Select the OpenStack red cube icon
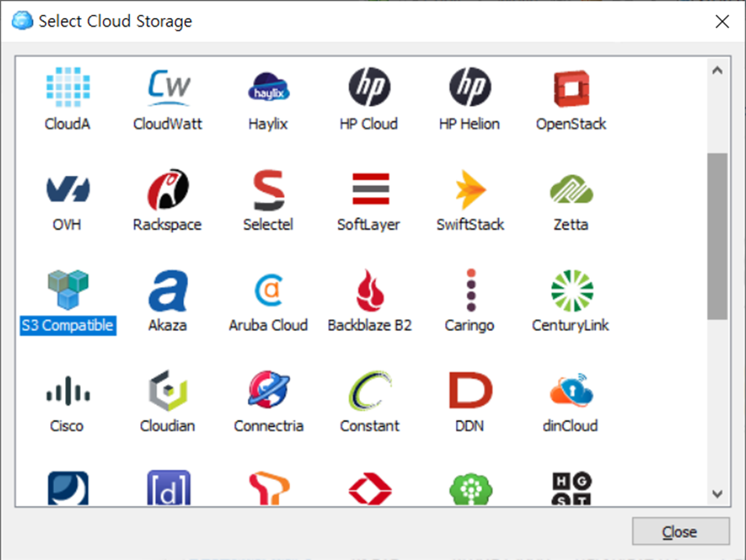 pyautogui.click(x=571, y=89)
